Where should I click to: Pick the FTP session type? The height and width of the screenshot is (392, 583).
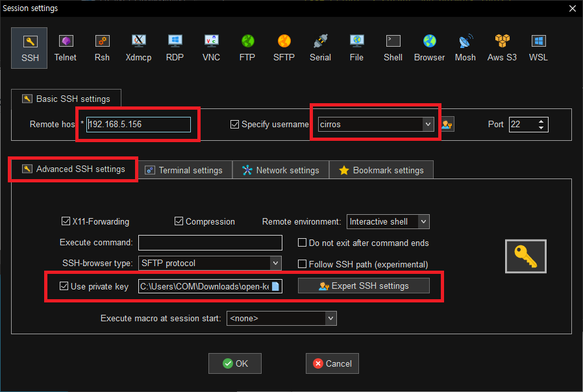tap(247, 48)
